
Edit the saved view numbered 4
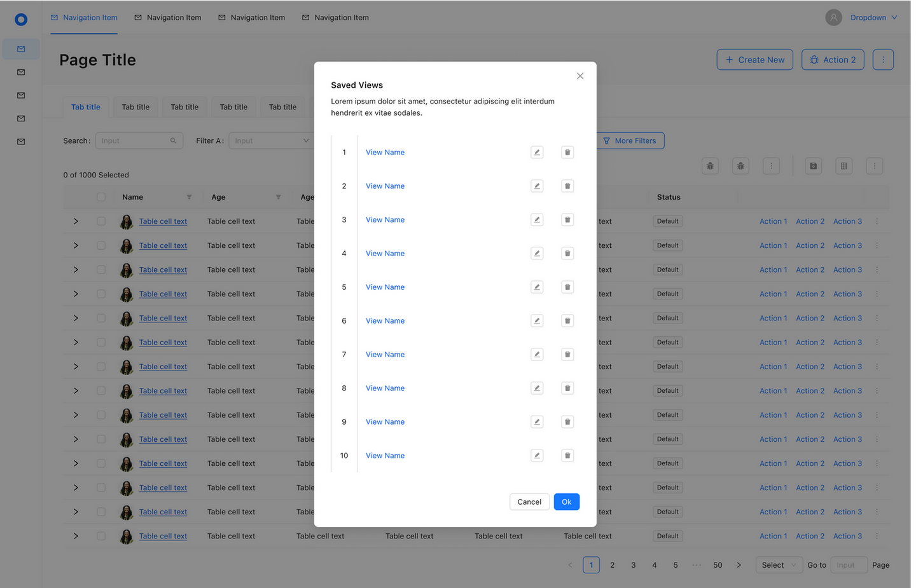[537, 254]
